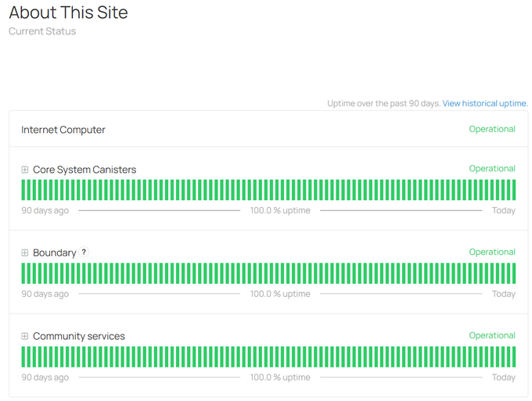Expand the Community services group
Image resolution: width=532 pixels, height=401 pixels.
coord(25,336)
